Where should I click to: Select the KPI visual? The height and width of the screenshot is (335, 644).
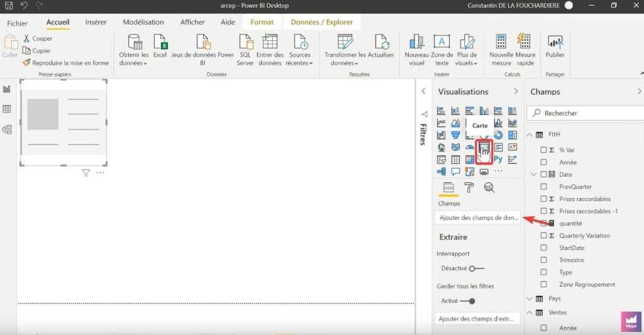pyautogui.click(x=512, y=147)
